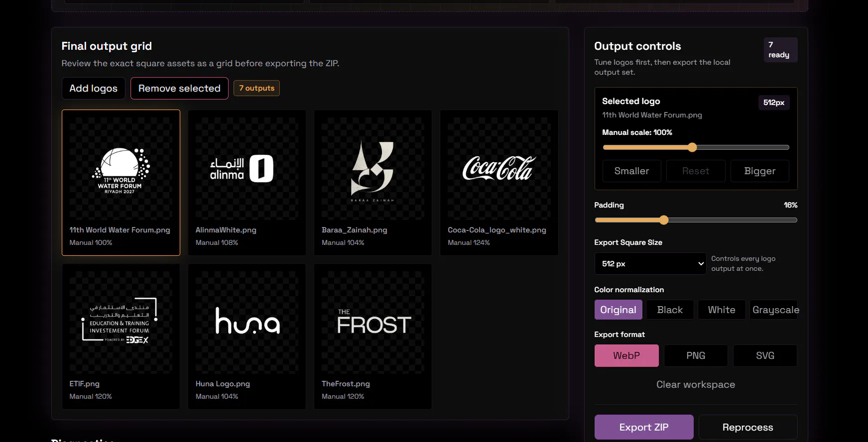Select the Baraa Zainah logo thumbnail
The width and height of the screenshot is (868, 442).
coord(373,169)
